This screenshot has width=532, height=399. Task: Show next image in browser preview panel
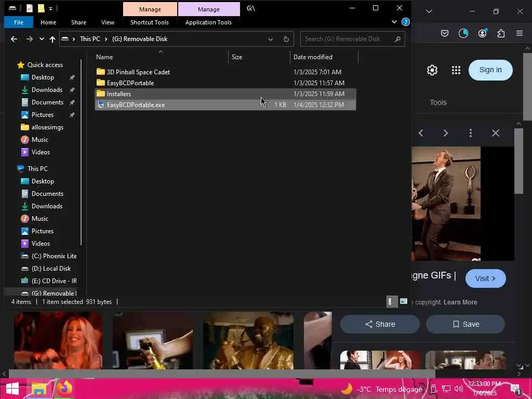(445, 133)
